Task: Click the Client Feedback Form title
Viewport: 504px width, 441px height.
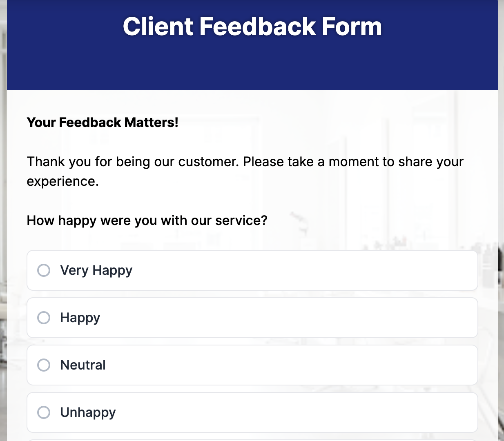Action: click(252, 26)
